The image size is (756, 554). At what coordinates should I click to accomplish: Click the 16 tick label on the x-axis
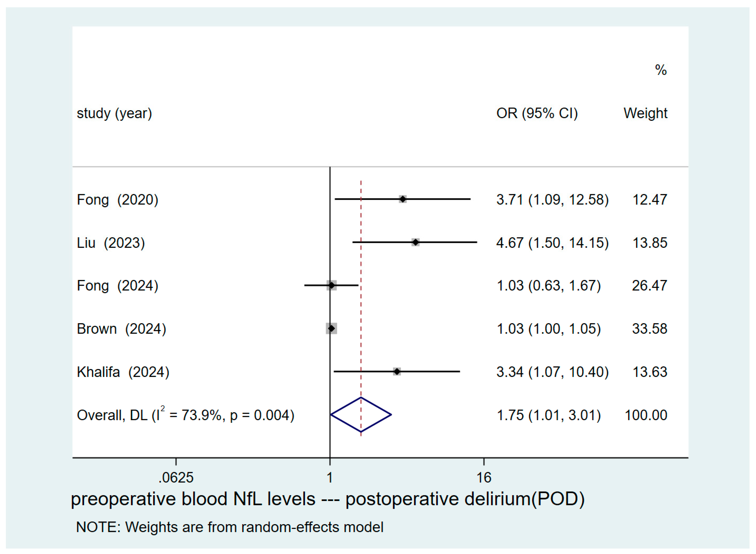484,477
